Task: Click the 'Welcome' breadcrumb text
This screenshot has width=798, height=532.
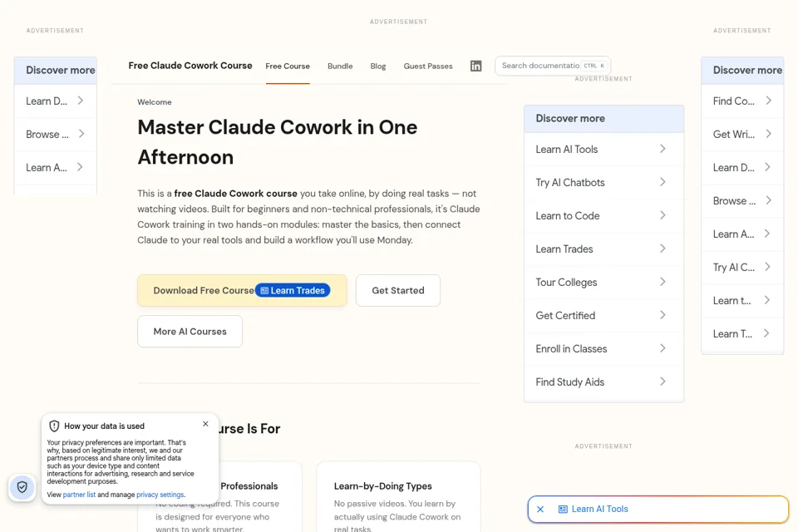Action: click(x=155, y=101)
